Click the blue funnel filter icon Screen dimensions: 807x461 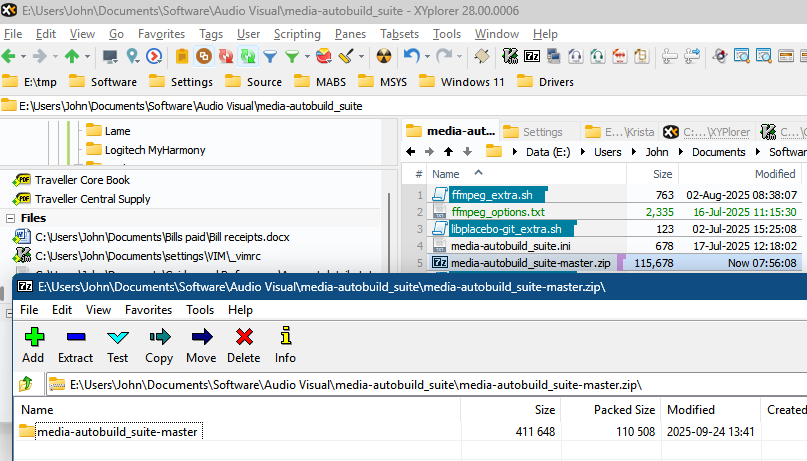click(x=270, y=56)
